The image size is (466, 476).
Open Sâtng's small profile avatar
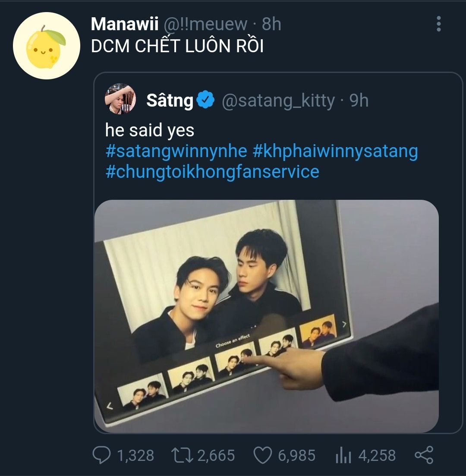120,99
